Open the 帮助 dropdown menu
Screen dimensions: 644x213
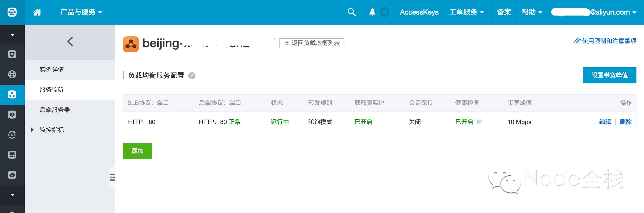pyautogui.click(x=532, y=12)
